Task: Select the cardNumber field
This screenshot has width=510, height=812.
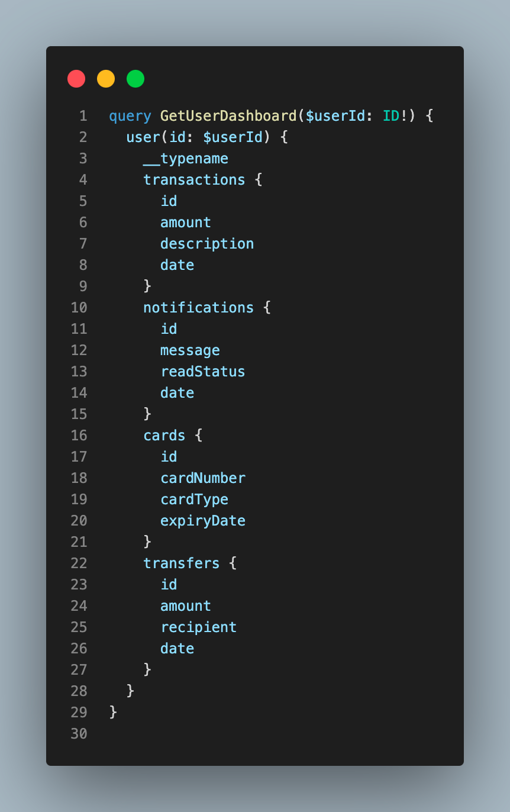Action: point(202,478)
